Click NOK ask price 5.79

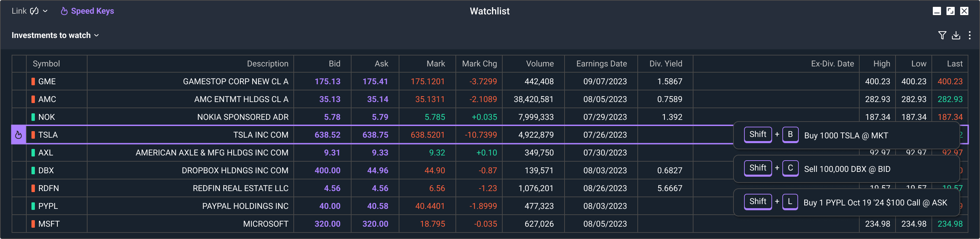point(380,117)
